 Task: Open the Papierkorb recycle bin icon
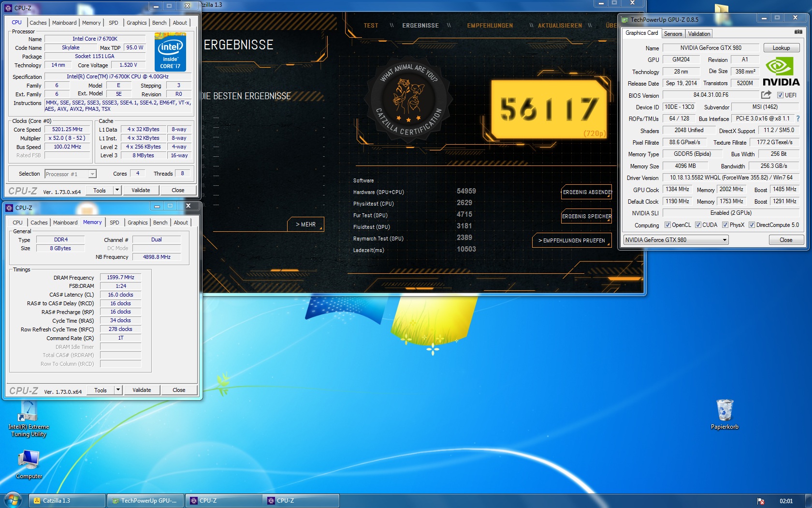725,414
